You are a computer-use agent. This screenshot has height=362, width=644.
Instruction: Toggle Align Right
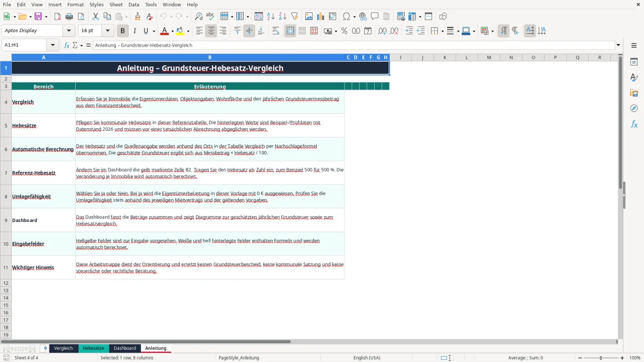(223, 31)
